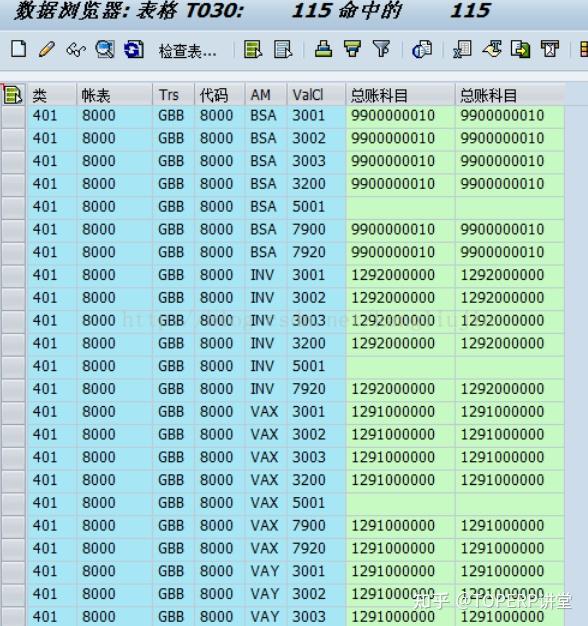Viewport: 588px width, 626px height.
Task: Click the empty account cell for BSA 5001
Action: pyautogui.click(x=400, y=207)
